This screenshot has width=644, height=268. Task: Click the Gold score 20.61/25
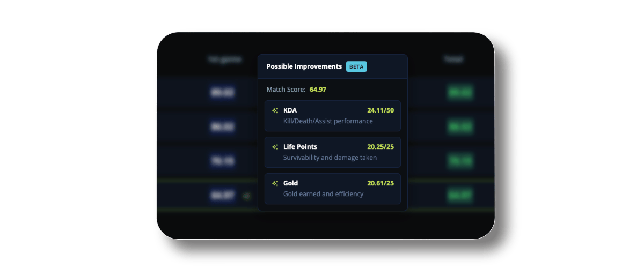click(x=380, y=183)
